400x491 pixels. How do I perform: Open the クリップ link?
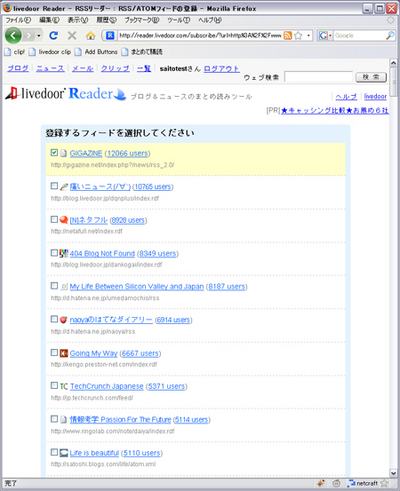pyautogui.click(x=115, y=68)
